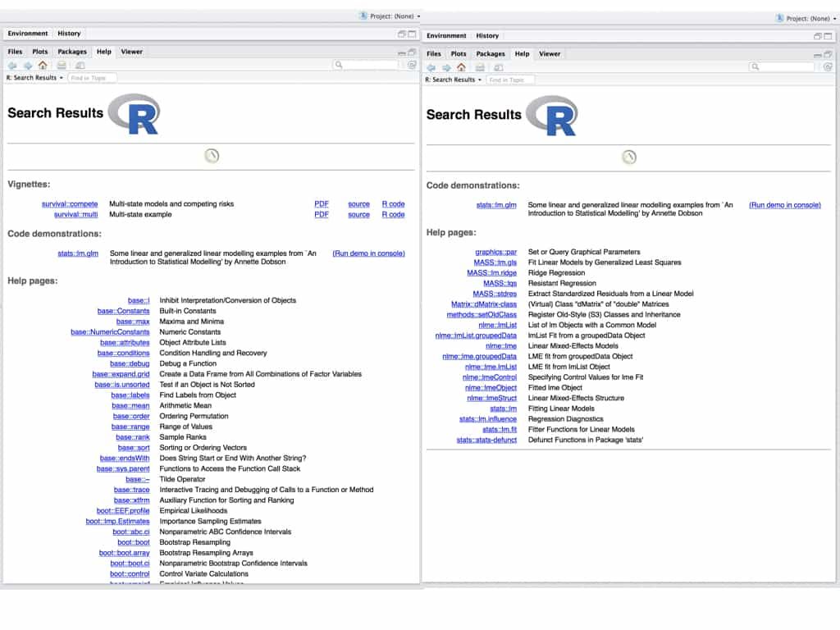Print topic from left Help pane

[62, 66]
